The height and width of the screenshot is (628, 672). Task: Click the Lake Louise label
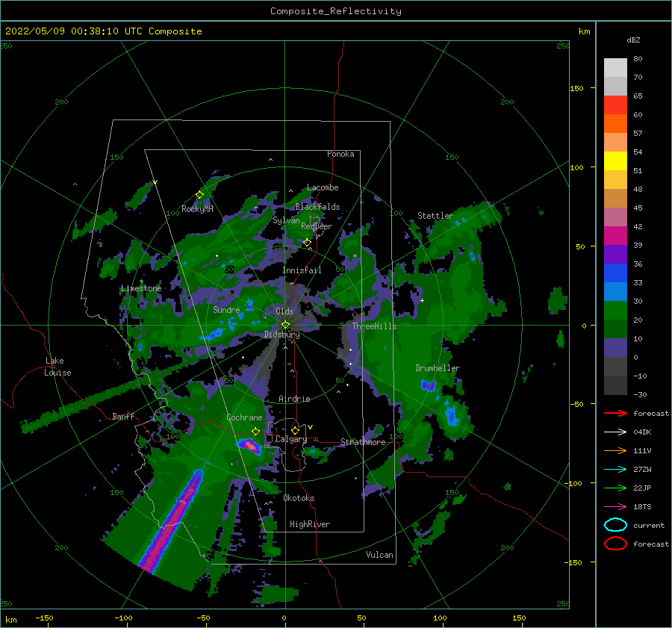click(x=57, y=367)
